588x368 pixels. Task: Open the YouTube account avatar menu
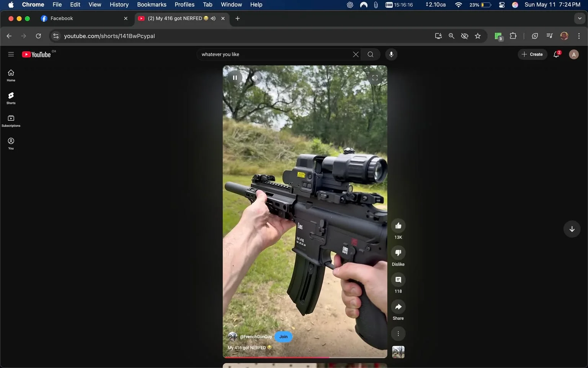pos(573,54)
